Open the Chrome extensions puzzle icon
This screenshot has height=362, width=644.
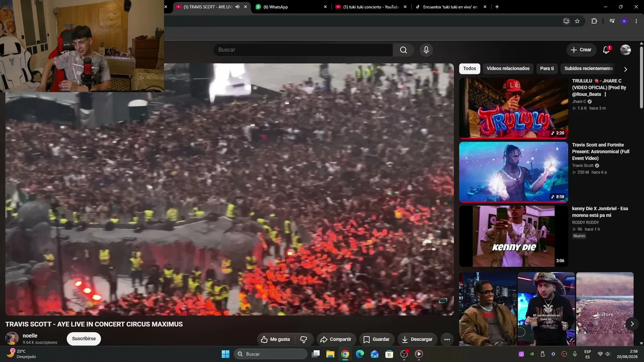[x=594, y=21]
